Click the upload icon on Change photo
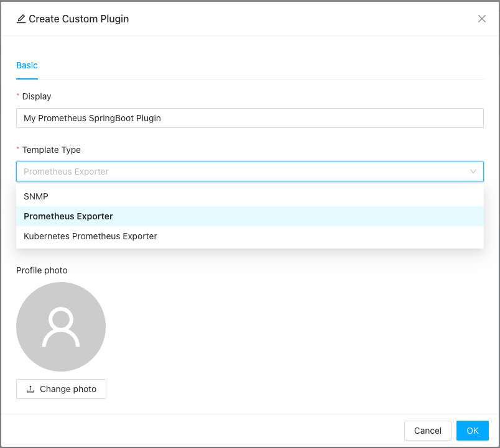 tap(30, 389)
